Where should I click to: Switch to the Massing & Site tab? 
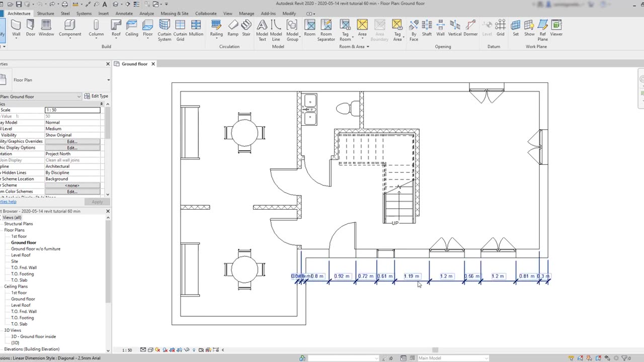click(x=175, y=14)
